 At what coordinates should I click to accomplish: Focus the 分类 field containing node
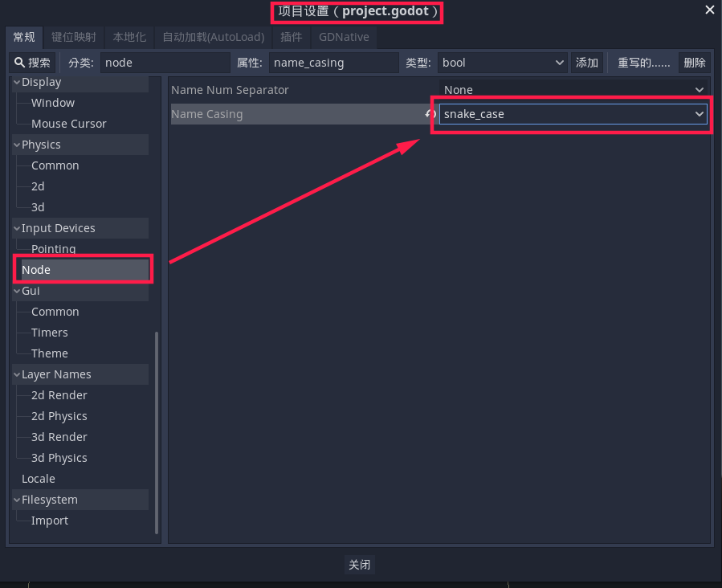[x=165, y=63]
